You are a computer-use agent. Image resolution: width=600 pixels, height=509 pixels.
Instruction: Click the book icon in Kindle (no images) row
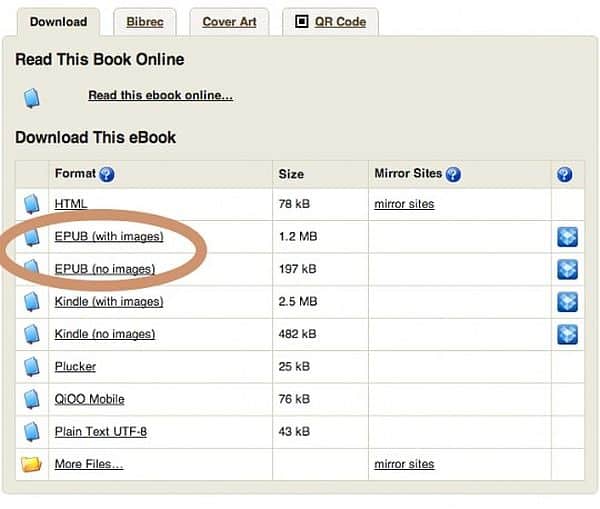[32, 334]
